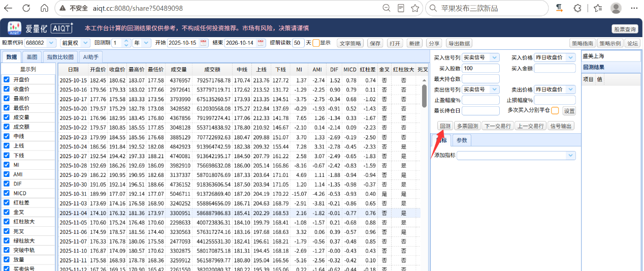644x271 pixels.
Task: Open calendar picker for 开始 date
Action: click(204, 43)
